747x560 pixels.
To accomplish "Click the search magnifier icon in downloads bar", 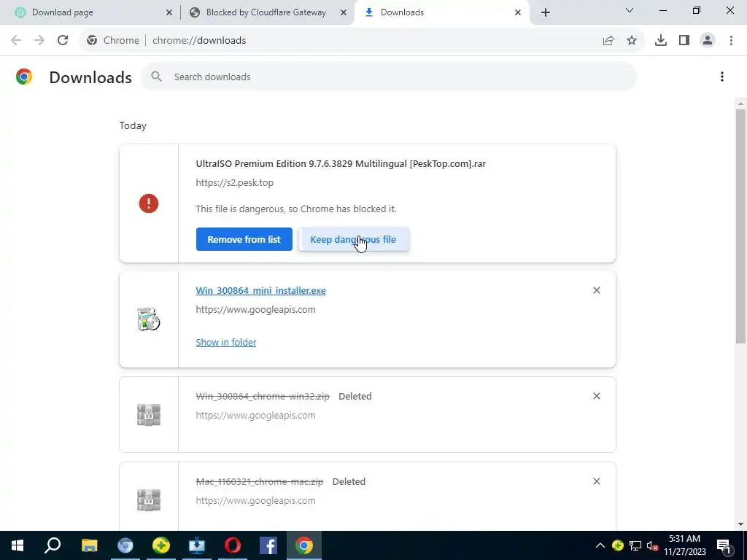I will (x=156, y=77).
